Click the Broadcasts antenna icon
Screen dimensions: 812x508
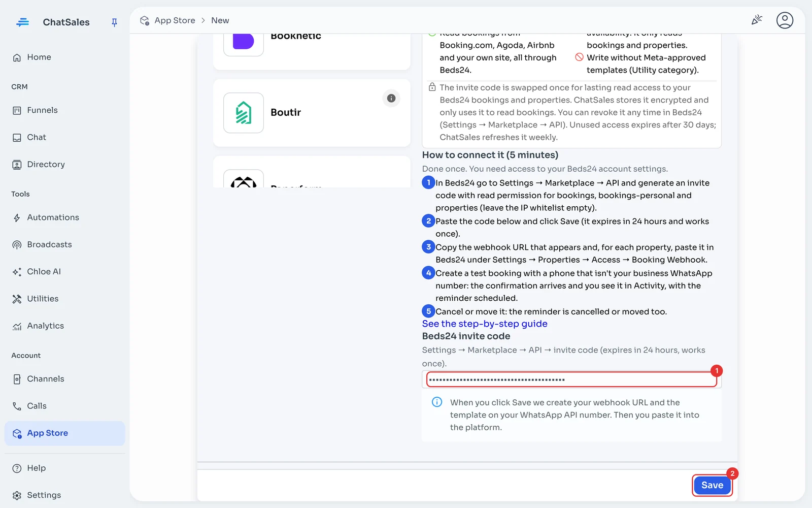[x=17, y=245]
